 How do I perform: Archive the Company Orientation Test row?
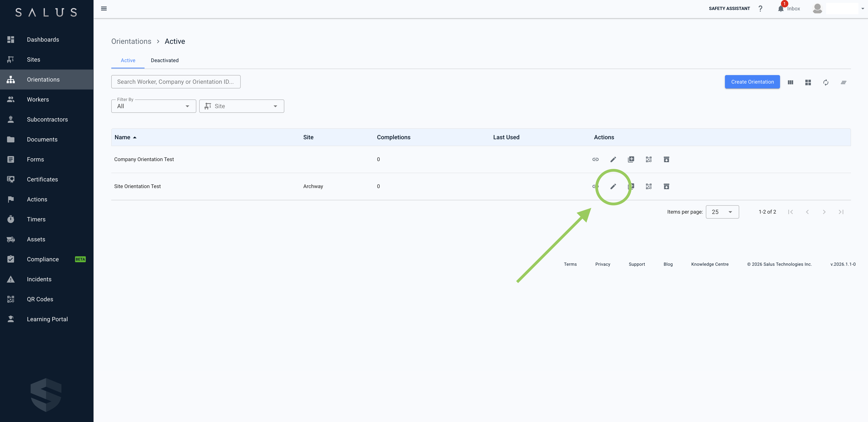(x=666, y=159)
